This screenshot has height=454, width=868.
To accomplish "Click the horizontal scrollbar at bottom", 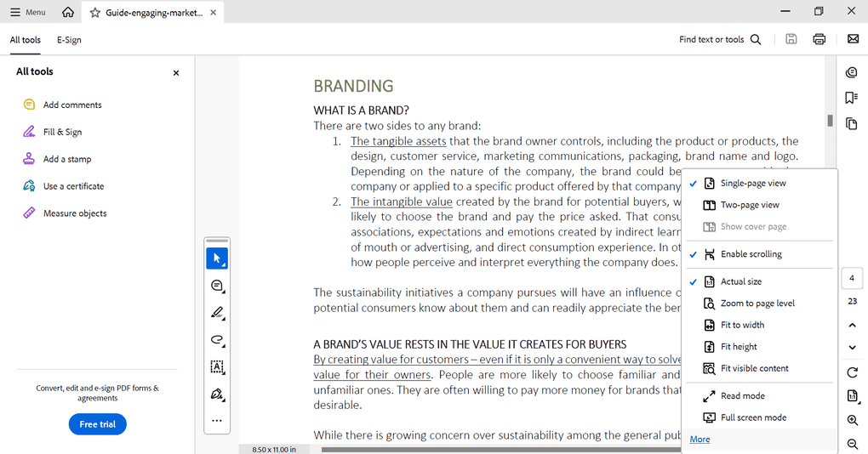I will pos(501,450).
